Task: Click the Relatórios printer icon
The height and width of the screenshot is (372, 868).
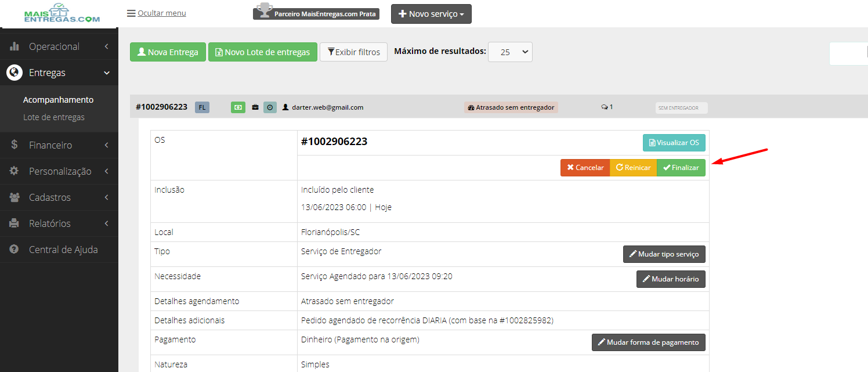Action: (x=15, y=223)
